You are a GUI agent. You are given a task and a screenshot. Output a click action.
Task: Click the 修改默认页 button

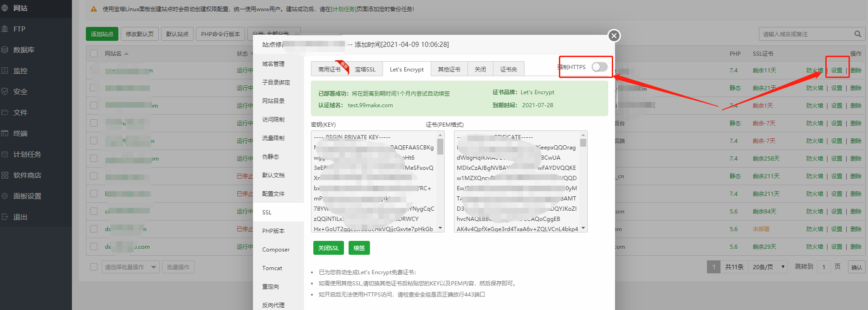point(139,34)
